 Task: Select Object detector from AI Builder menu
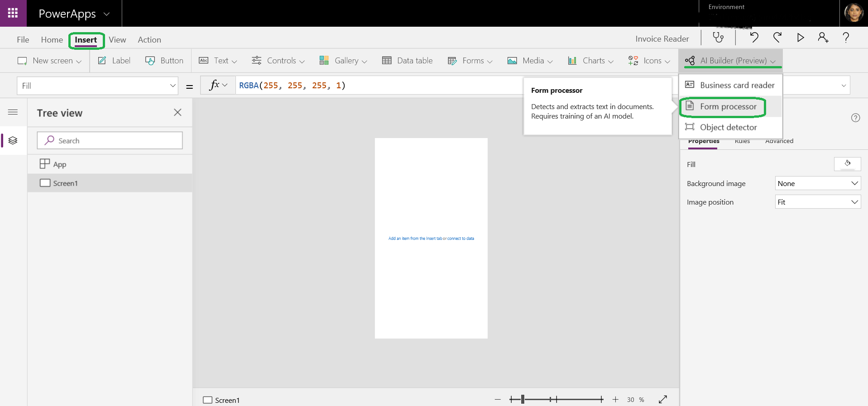[x=728, y=127]
